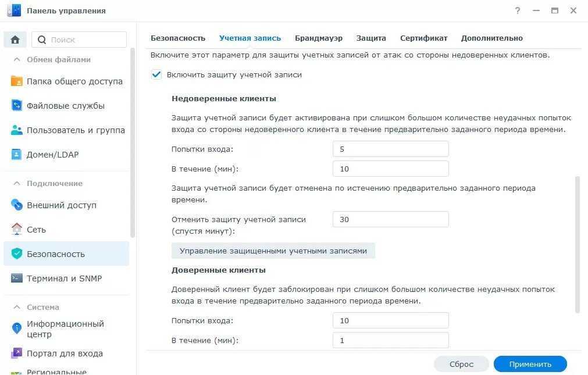Click the main panel vertical scrollbar
This screenshot has width=588, height=375.
click(x=578, y=244)
